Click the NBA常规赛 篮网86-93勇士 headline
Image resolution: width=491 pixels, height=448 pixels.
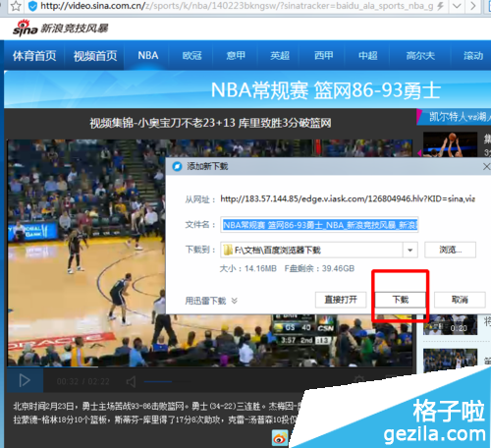point(326,90)
